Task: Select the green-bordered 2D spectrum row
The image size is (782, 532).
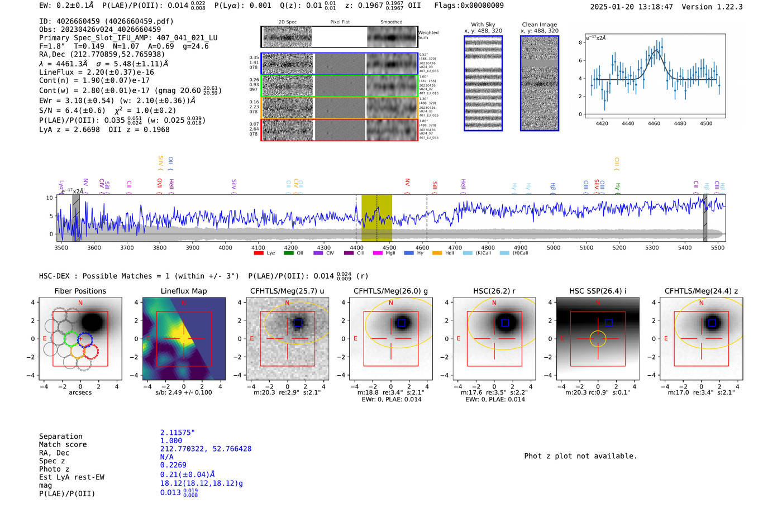Action: pos(339,85)
